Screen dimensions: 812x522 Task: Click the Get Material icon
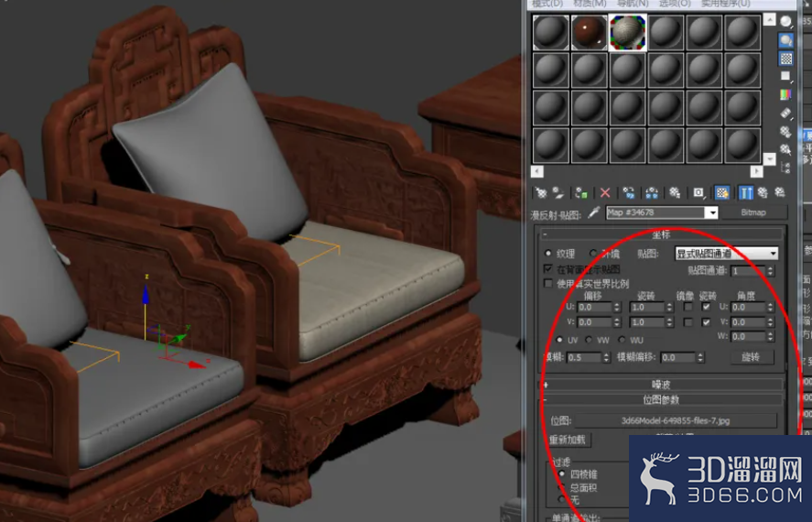[x=541, y=193]
